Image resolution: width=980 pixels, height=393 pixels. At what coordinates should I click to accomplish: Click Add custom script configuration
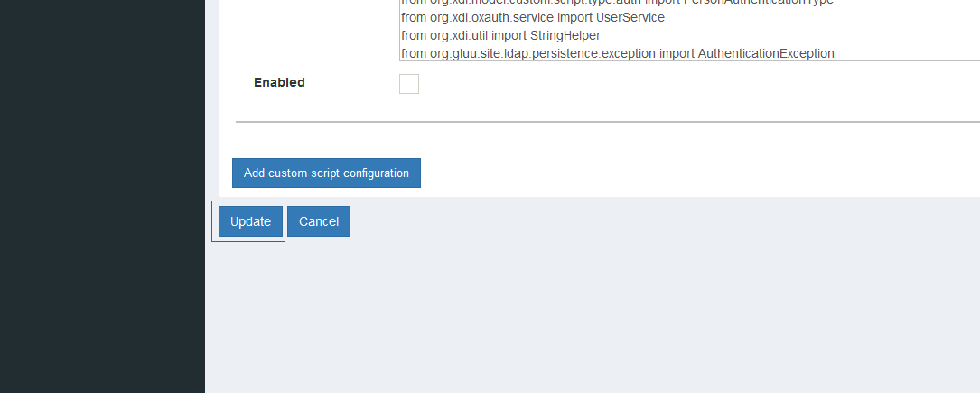click(x=326, y=173)
